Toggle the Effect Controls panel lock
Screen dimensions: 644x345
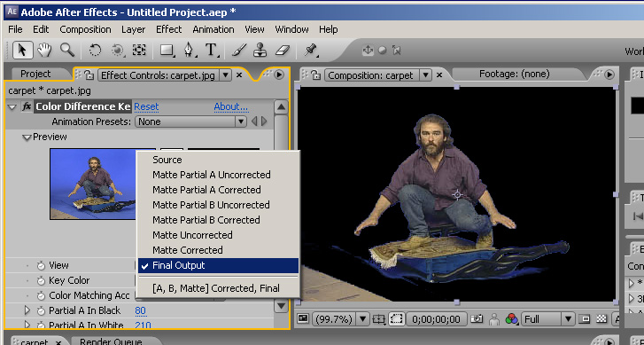tap(89, 74)
